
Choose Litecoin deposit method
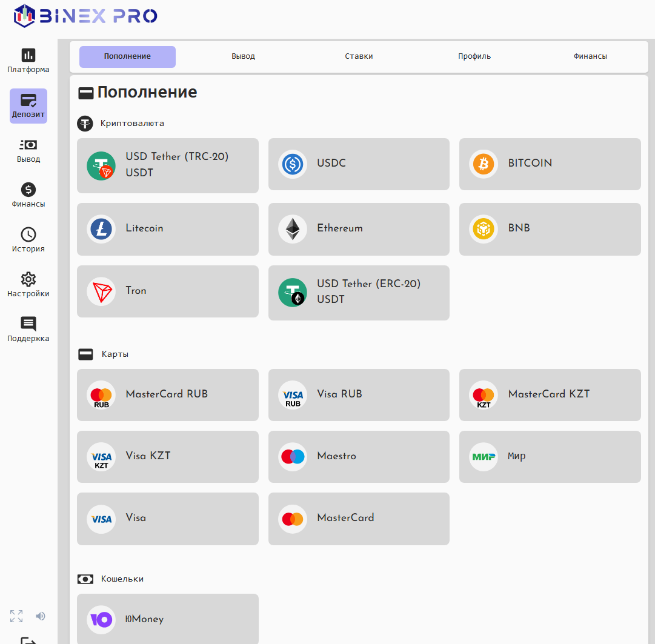pos(167,229)
